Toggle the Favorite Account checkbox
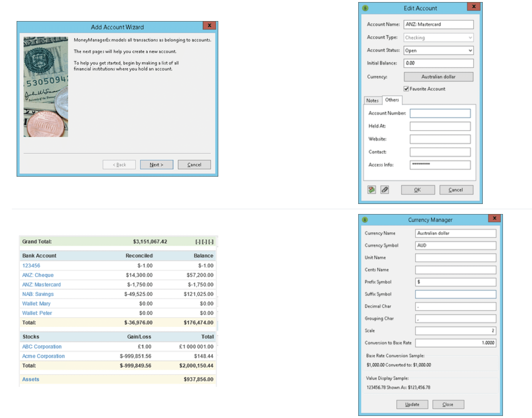This screenshot has height=418, width=532. 406,89
